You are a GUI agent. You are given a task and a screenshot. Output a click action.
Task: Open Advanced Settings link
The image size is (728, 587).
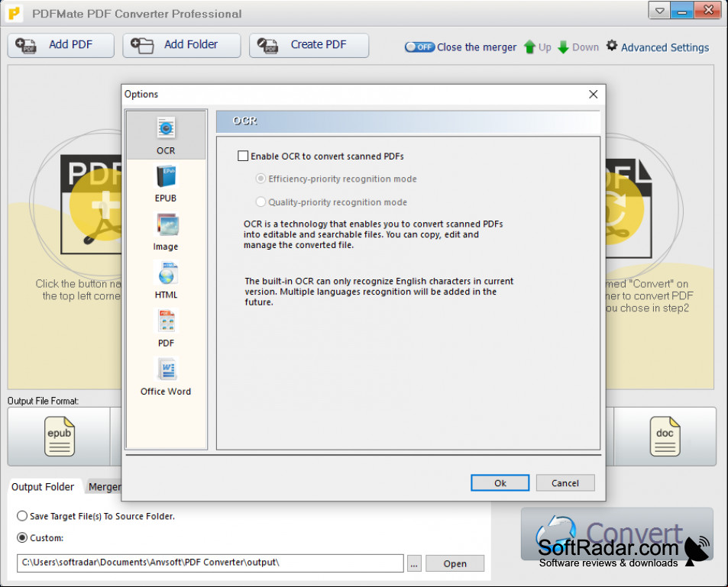coord(665,47)
